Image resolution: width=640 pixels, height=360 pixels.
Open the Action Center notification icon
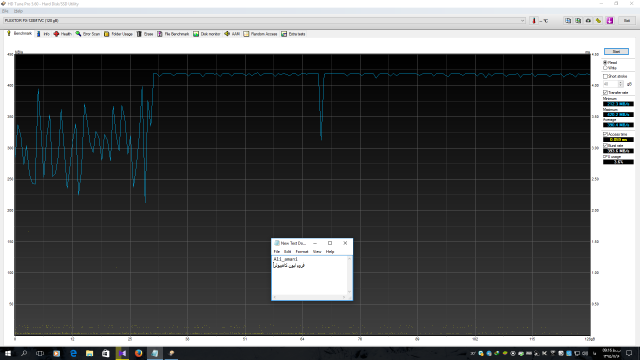tap(629, 353)
